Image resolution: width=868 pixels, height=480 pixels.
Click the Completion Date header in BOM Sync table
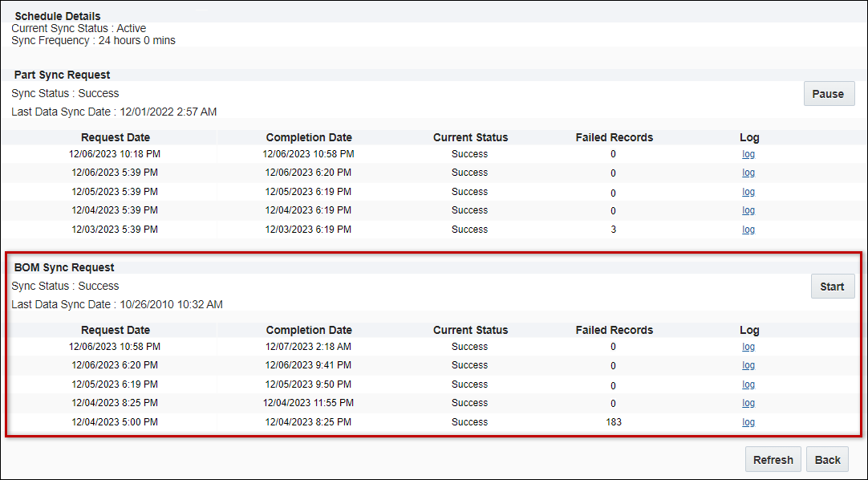(x=308, y=330)
